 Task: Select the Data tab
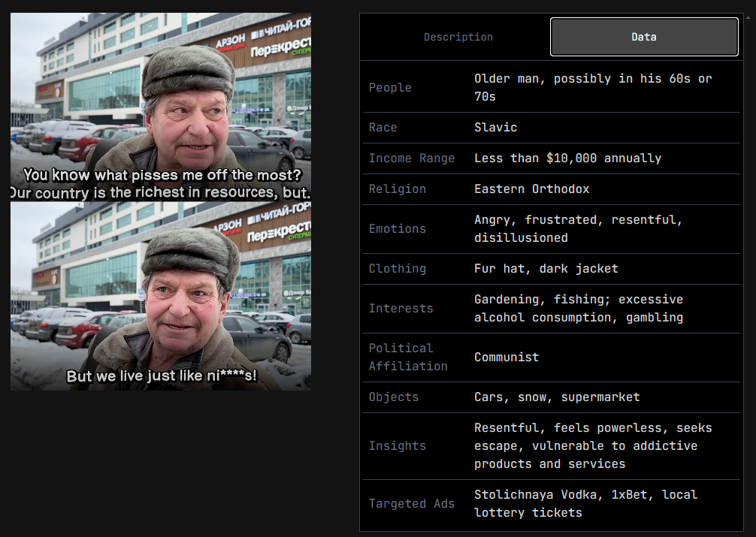[x=644, y=37]
